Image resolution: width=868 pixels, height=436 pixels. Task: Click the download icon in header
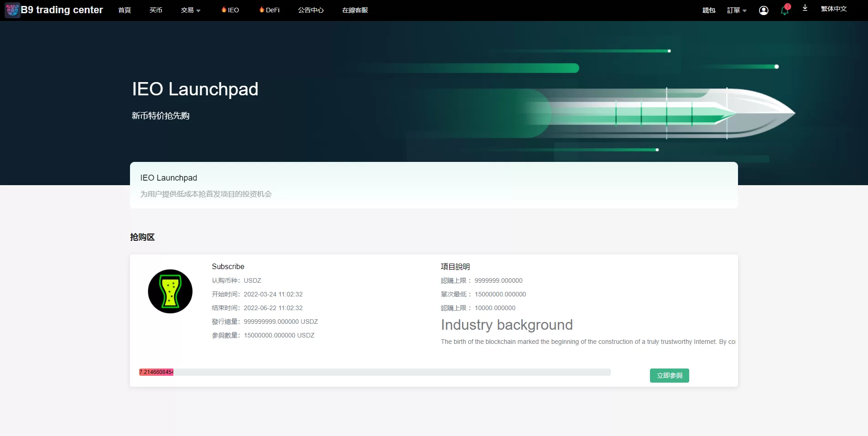pos(805,8)
